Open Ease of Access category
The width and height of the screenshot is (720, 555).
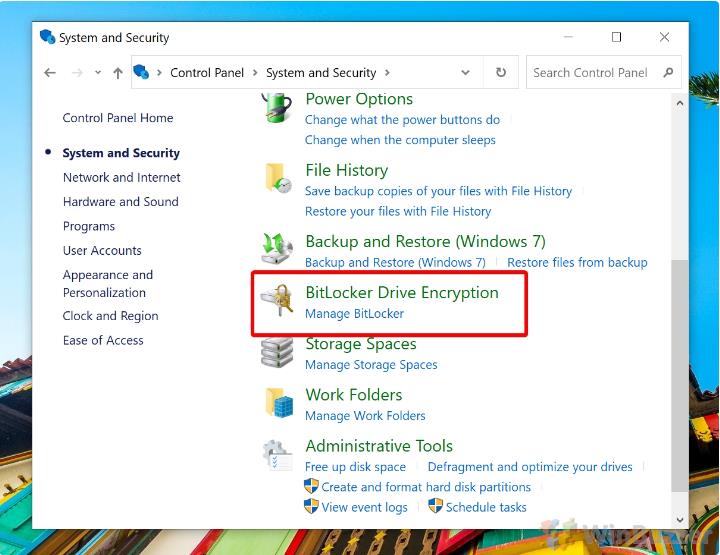coord(103,340)
